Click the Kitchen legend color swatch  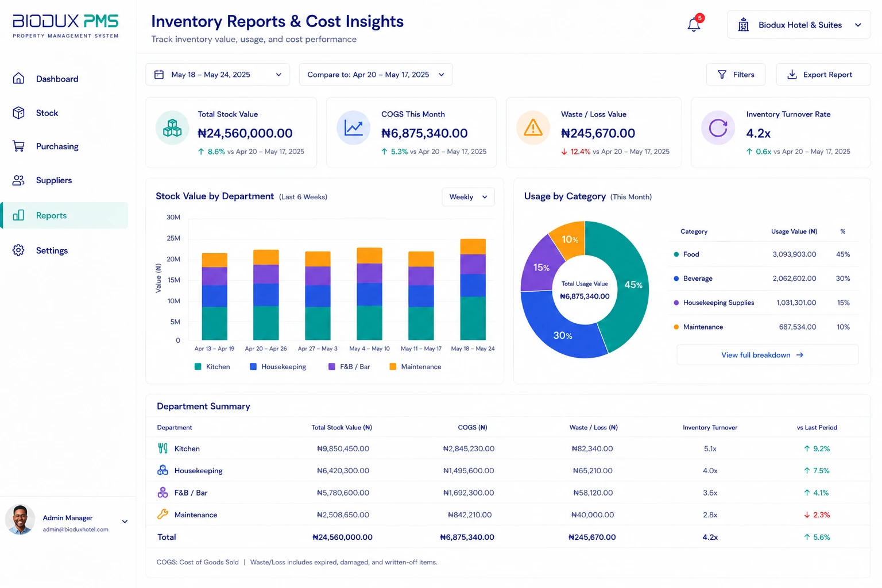point(198,366)
